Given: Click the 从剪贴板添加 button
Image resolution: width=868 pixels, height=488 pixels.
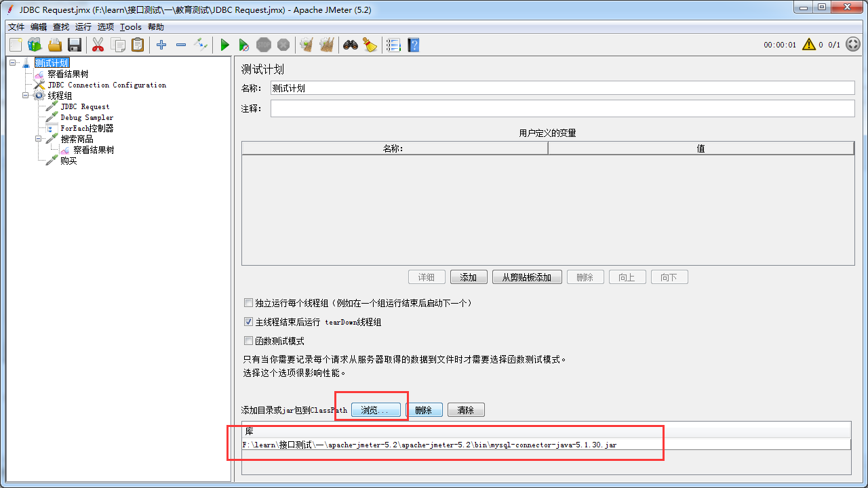Looking at the screenshot, I should [x=527, y=277].
